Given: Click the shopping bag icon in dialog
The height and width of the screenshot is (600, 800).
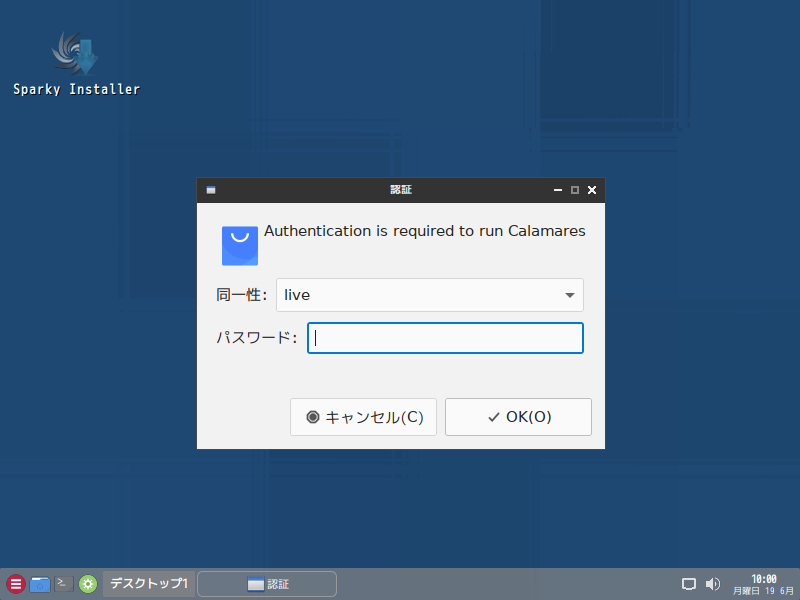Looking at the screenshot, I should tap(240, 245).
